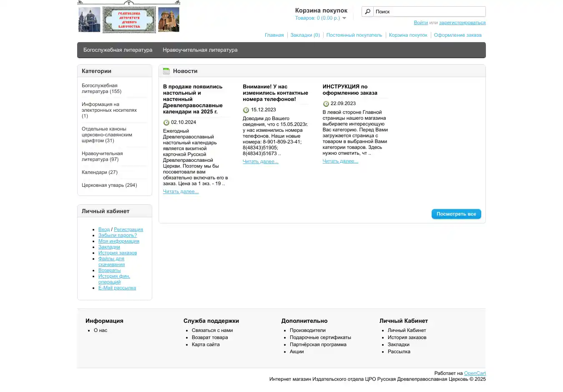Image resolution: width=563 pixels, height=392 pixels.
Task: Click the news icon beside Новости heading
Action: coord(166,71)
